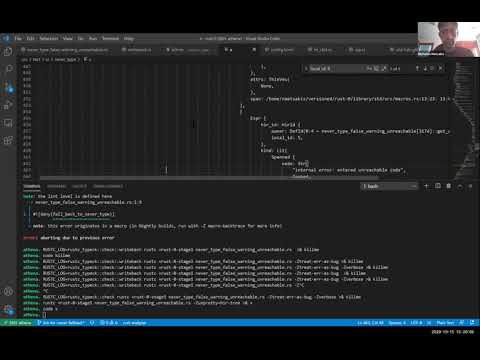Toggle Match Whole Word in find widget
The height and width of the screenshot is (360, 480).
[x=376, y=68]
